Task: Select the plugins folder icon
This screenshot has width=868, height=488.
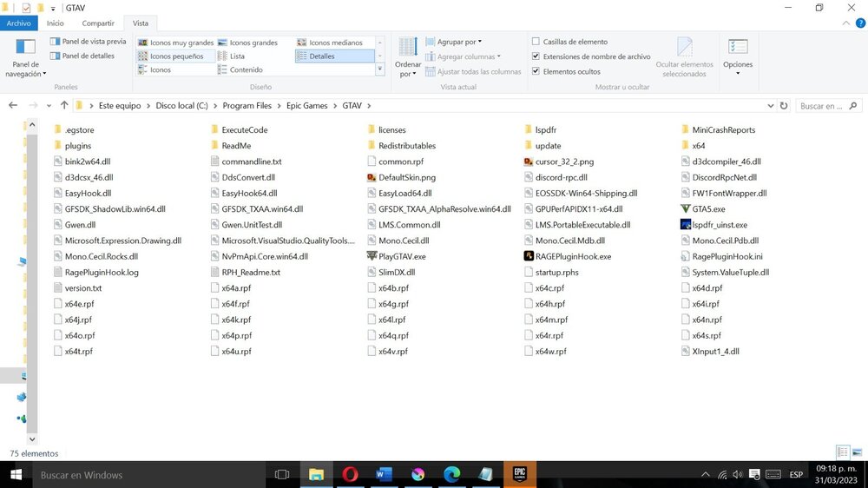Action: [x=57, y=146]
